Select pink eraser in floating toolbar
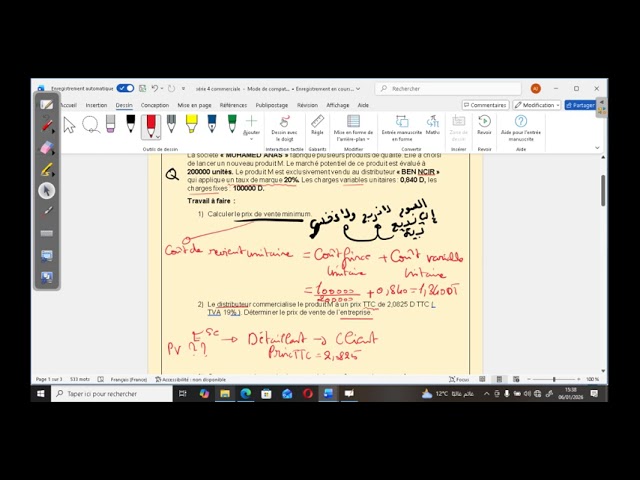The width and height of the screenshot is (640, 480). point(47,147)
